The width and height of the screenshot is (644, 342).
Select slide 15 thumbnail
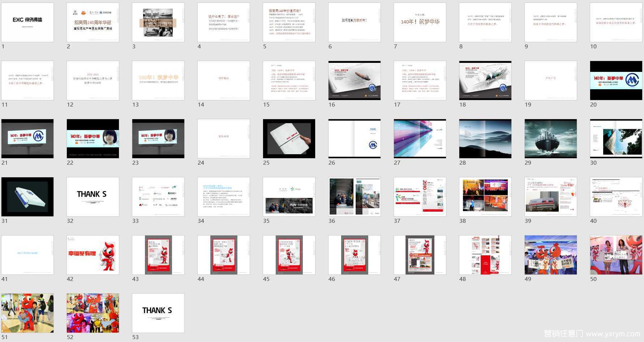[x=289, y=81]
